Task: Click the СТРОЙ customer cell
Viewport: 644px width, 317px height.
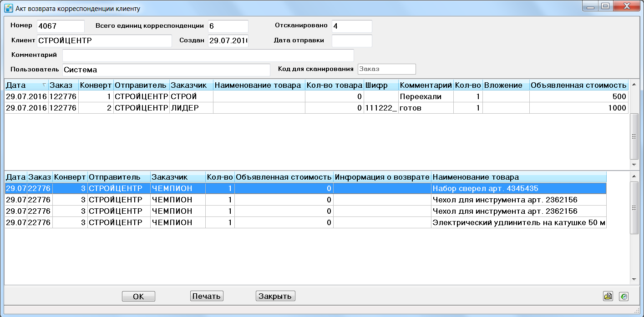Action: [191, 96]
